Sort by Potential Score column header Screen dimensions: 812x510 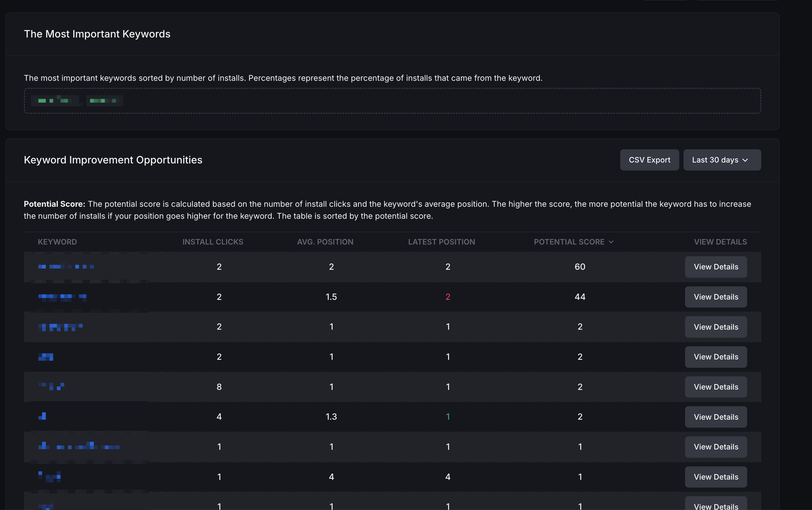pos(573,242)
